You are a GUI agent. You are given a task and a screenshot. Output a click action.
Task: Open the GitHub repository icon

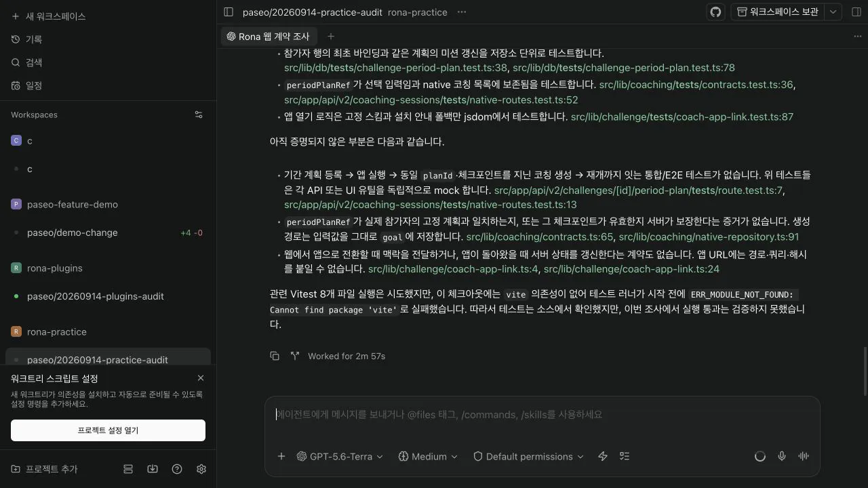(715, 12)
